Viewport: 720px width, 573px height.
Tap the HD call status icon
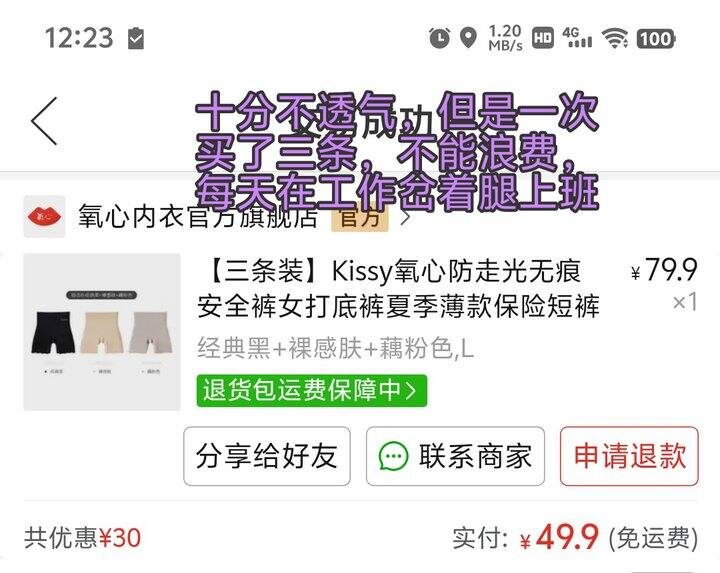(543, 38)
